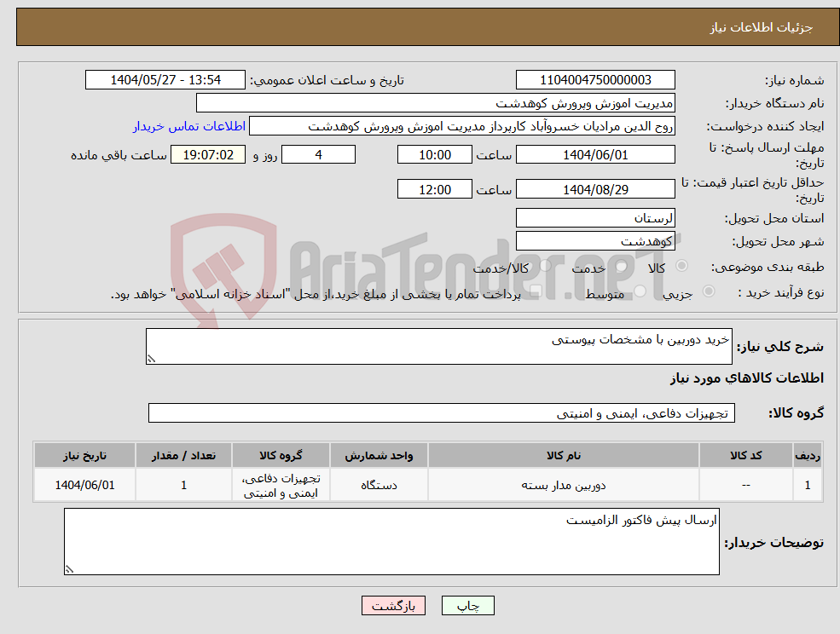Image resolution: width=840 pixels, height=634 pixels.
Task: Click the تاریخ نیاز column header
Action: click(x=84, y=454)
